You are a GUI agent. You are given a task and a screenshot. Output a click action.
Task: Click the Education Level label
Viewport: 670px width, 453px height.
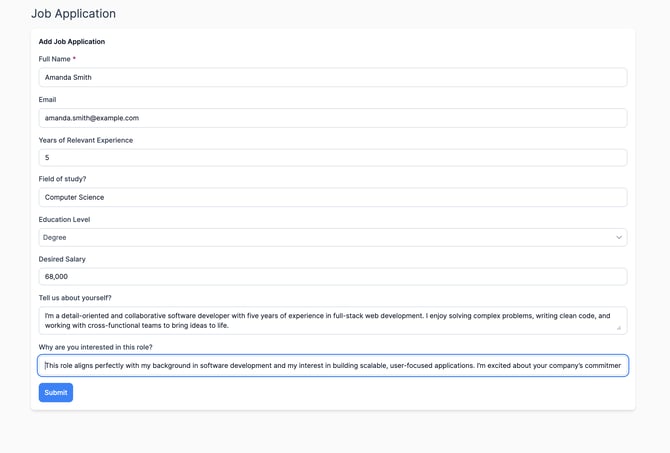pos(64,219)
